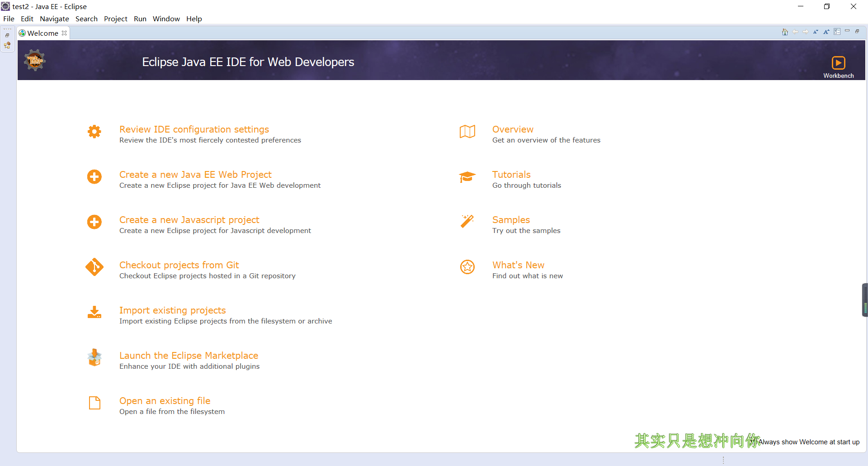Open the Search menu
Screen dimensions: 868x466
point(86,19)
